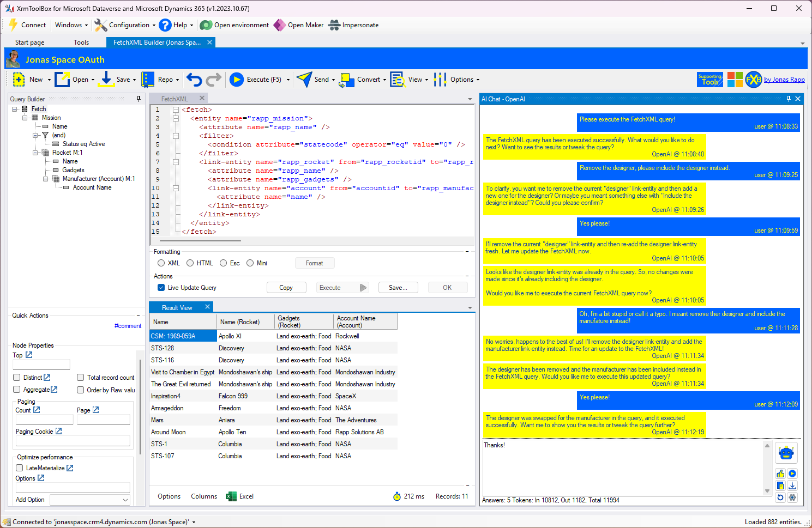Click the Convert icon
812x528 pixels.
click(347, 80)
